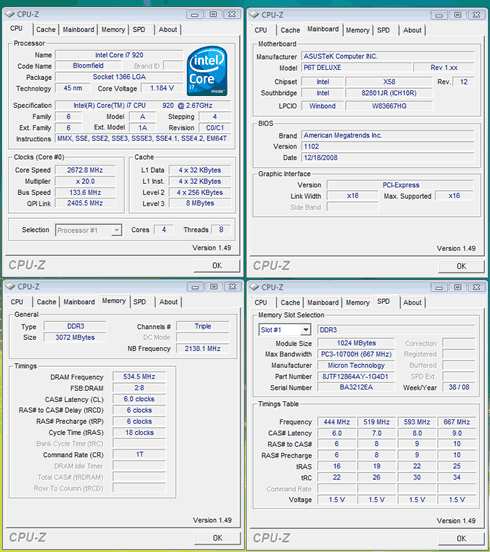Open Mainboard tab in the CPU window
This screenshot has height=552, width=490.
click(78, 30)
